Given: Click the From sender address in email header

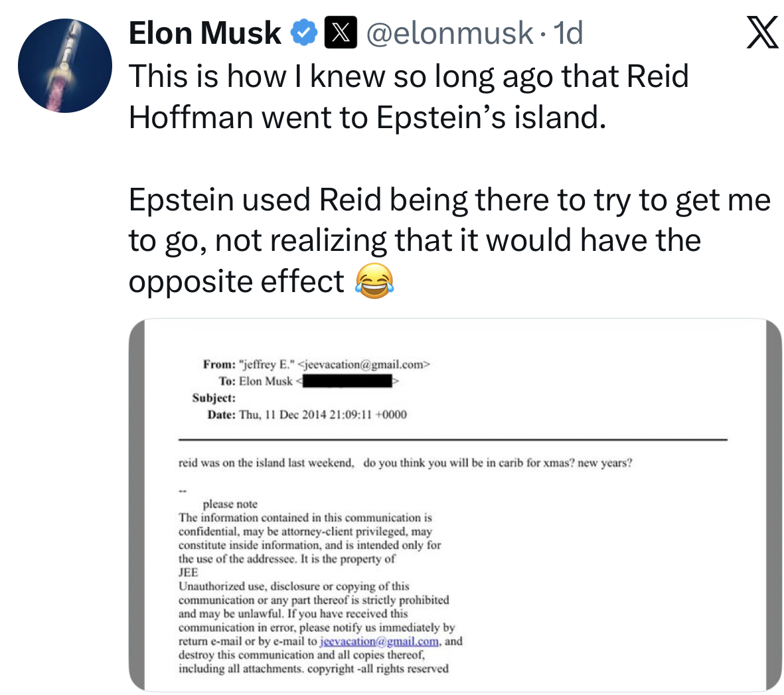Looking at the screenshot, I should [364, 364].
